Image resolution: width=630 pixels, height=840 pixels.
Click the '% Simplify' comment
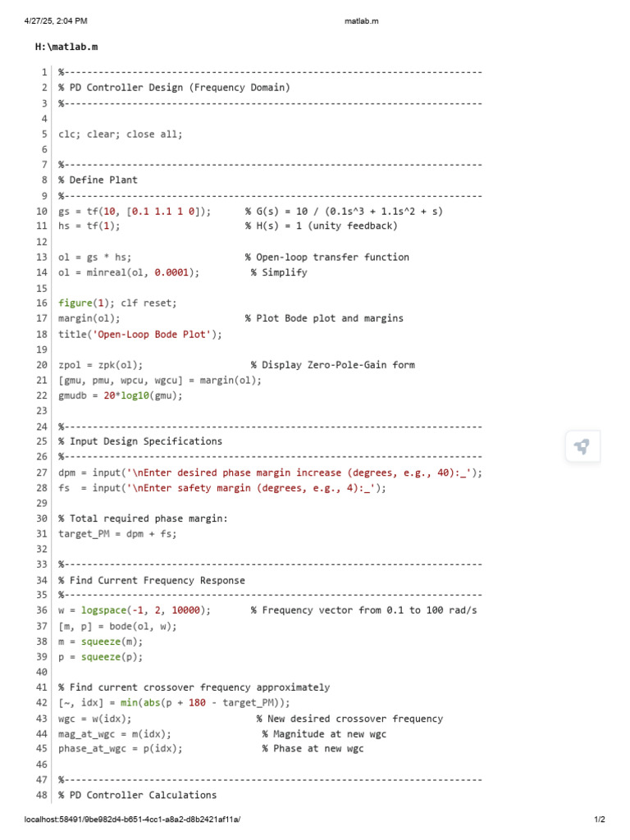tap(279, 272)
